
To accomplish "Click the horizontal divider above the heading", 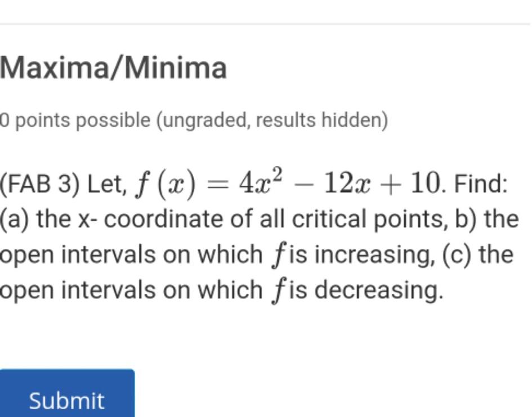I will pyautogui.click(x=265, y=24).
